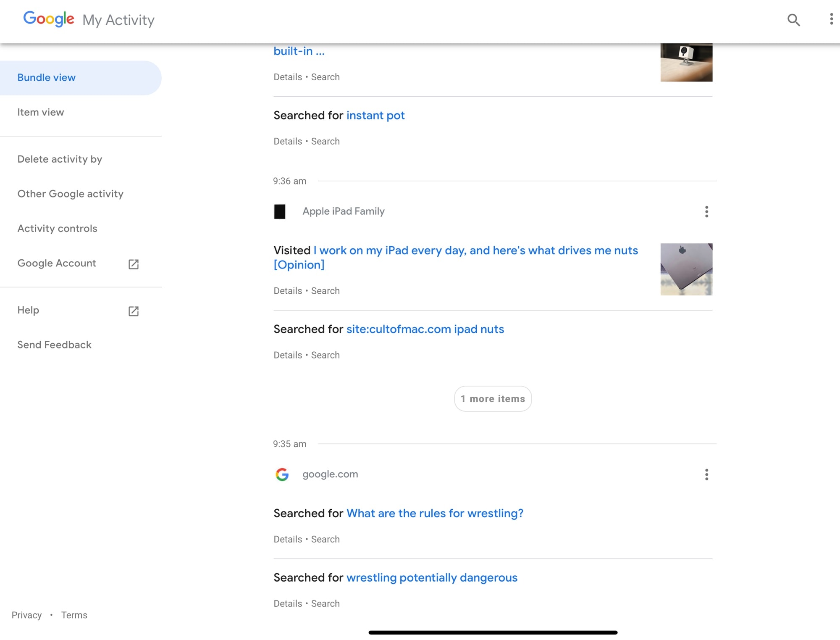
Task: Open Activity controls
Action: 57,228
